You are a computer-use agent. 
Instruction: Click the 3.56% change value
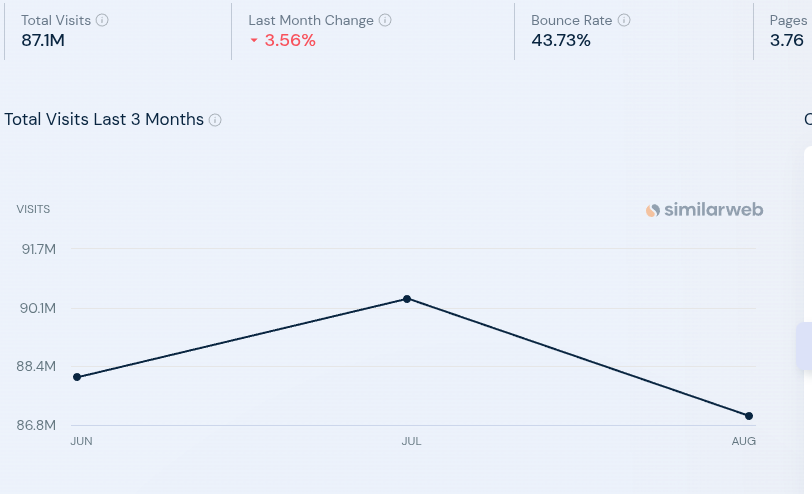pyautogui.click(x=290, y=40)
